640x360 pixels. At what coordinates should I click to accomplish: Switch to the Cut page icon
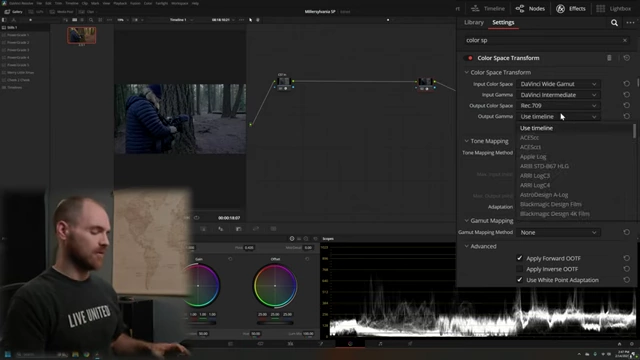260,344
